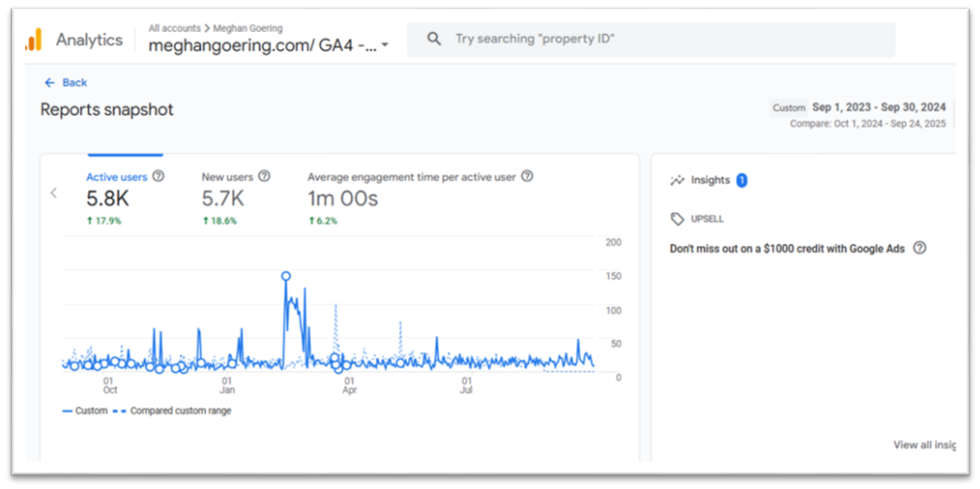The width and height of the screenshot is (980, 489).
Task: Open help for Average engagement time
Action: 527,176
